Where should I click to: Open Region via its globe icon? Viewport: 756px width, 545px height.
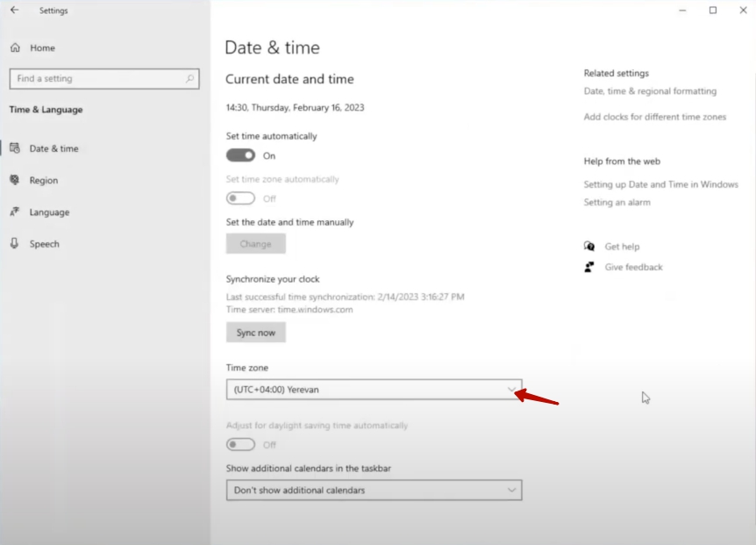[15, 180]
